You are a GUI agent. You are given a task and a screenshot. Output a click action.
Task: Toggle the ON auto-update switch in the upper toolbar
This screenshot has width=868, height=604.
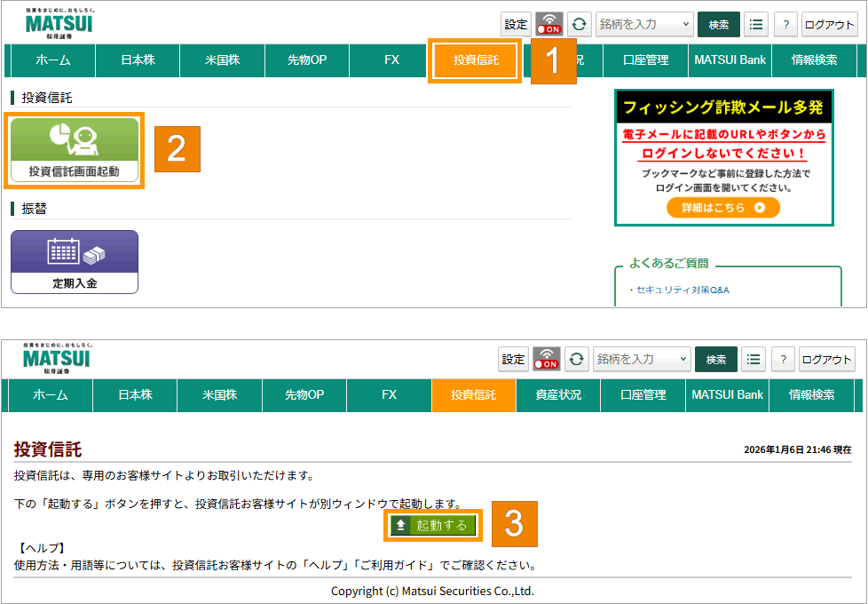[x=548, y=25]
